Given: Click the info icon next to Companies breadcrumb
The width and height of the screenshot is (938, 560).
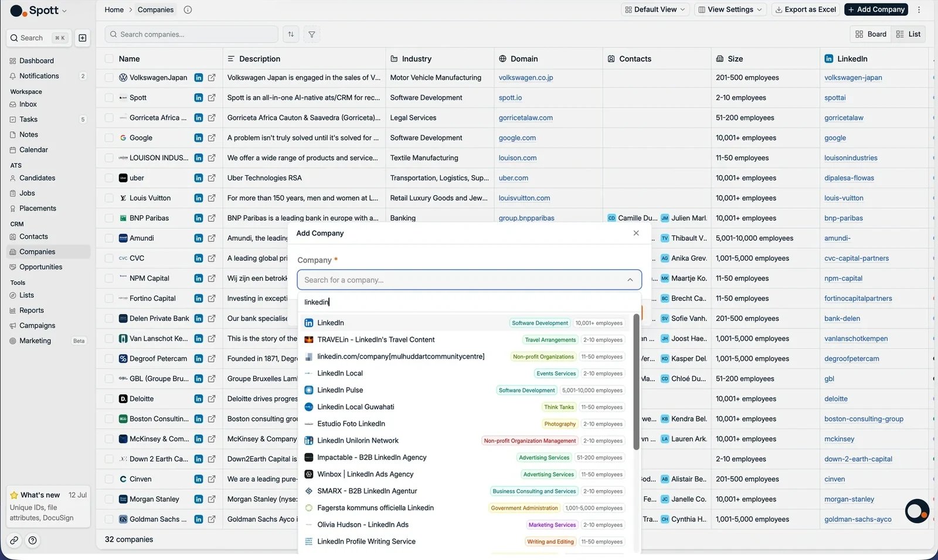Looking at the screenshot, I should 188,10.
